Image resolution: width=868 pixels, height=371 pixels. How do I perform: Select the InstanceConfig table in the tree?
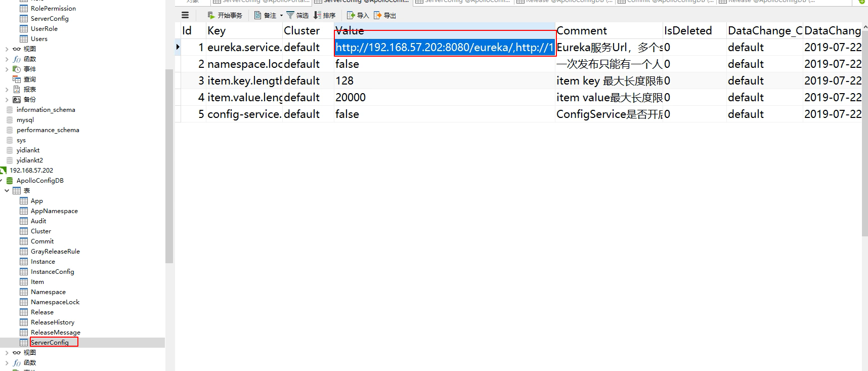(x=53, y=271)
